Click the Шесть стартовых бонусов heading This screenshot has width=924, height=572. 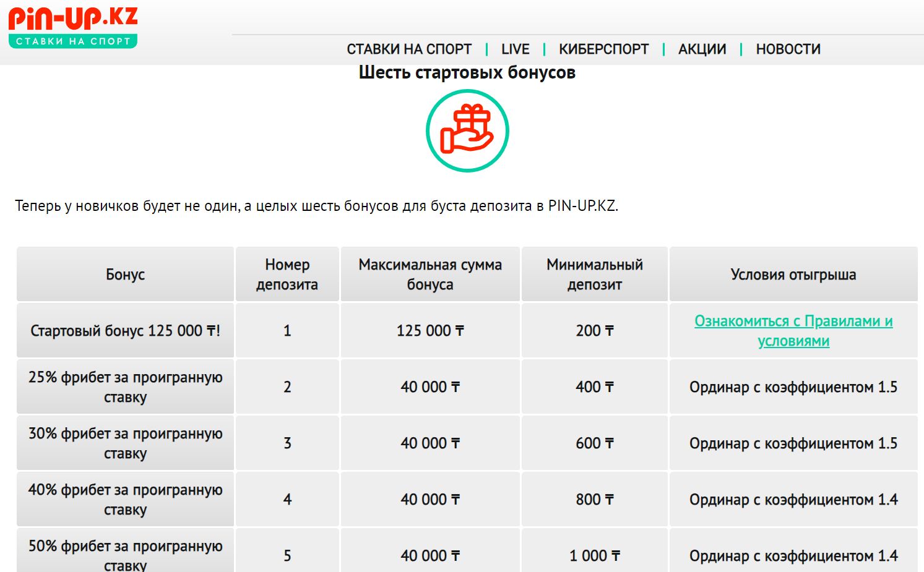[x=467, y=72]
